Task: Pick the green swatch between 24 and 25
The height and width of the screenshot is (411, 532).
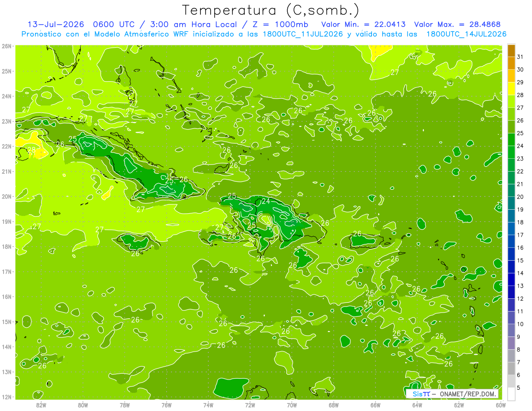Action: coord(511,140)
